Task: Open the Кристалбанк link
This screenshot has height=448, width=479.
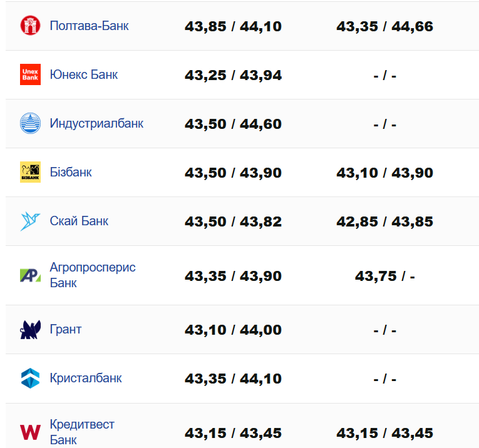Action: tap(86, 379)
